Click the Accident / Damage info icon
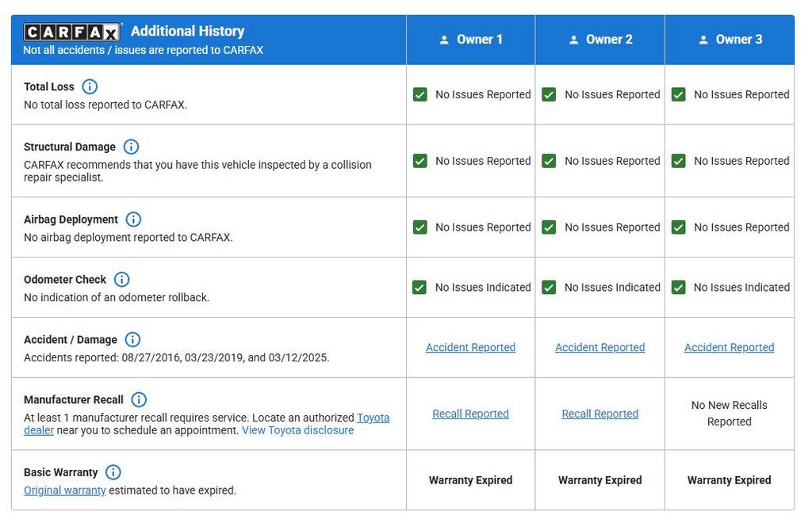The image size is (812, 523). 132,340
